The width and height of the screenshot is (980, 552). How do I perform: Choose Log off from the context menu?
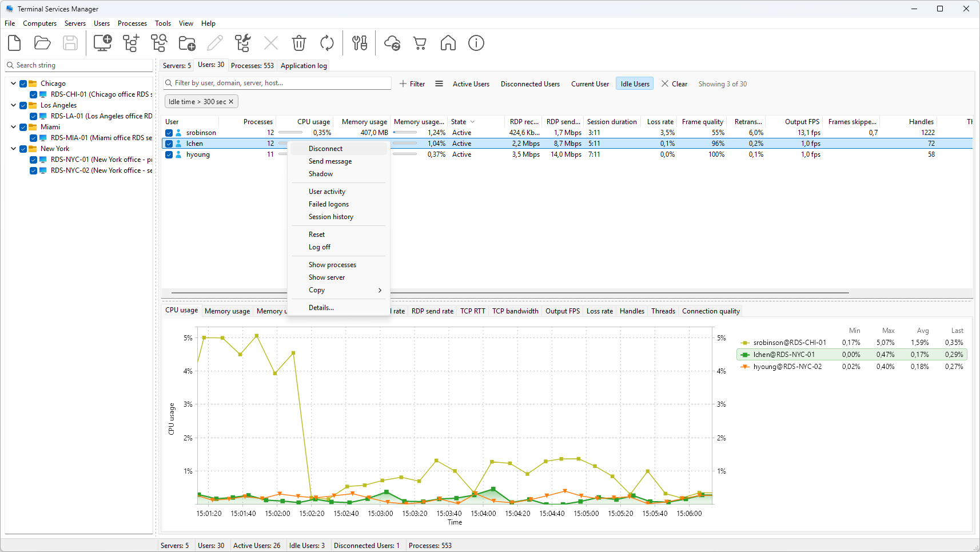(338, 247)
